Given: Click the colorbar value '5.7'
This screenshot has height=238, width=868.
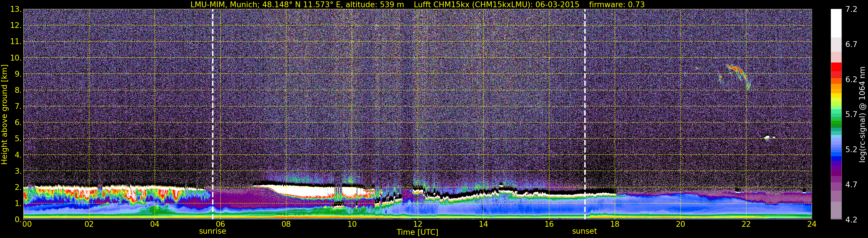Looking at the screenshot, I should [x=851, y=115].
